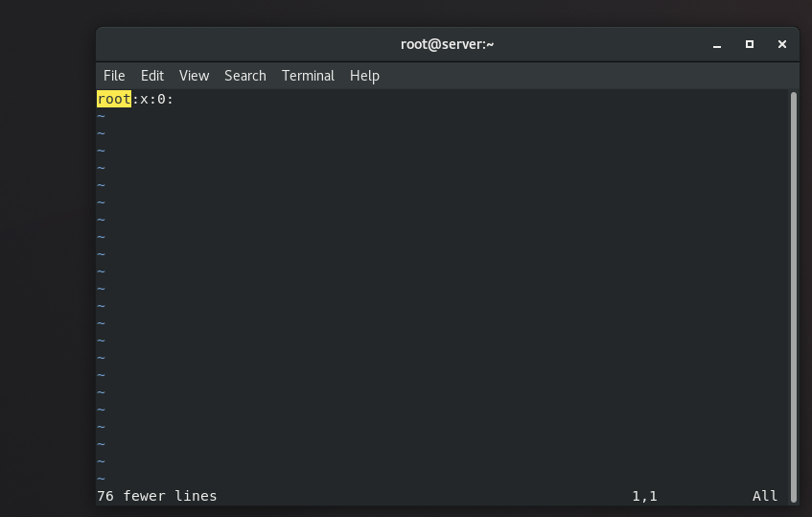Image resolution: width=812 pixels, height=517 pixels.
Task: Open the Terminal menu
Action: point(308,76)
